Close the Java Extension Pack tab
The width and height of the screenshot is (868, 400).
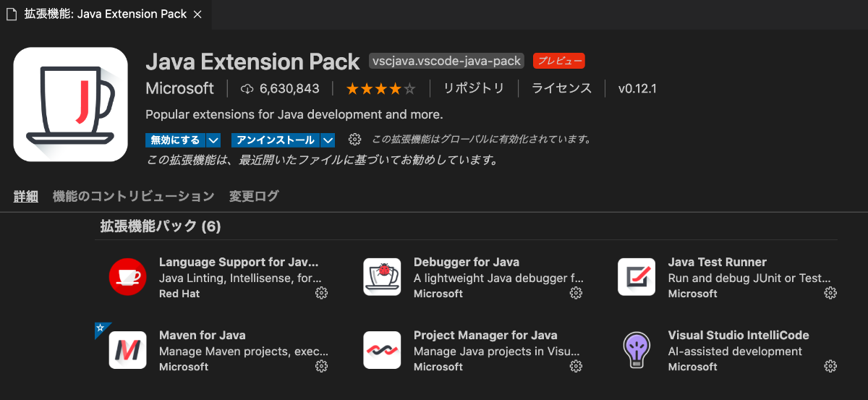click(x=199, y=14)
